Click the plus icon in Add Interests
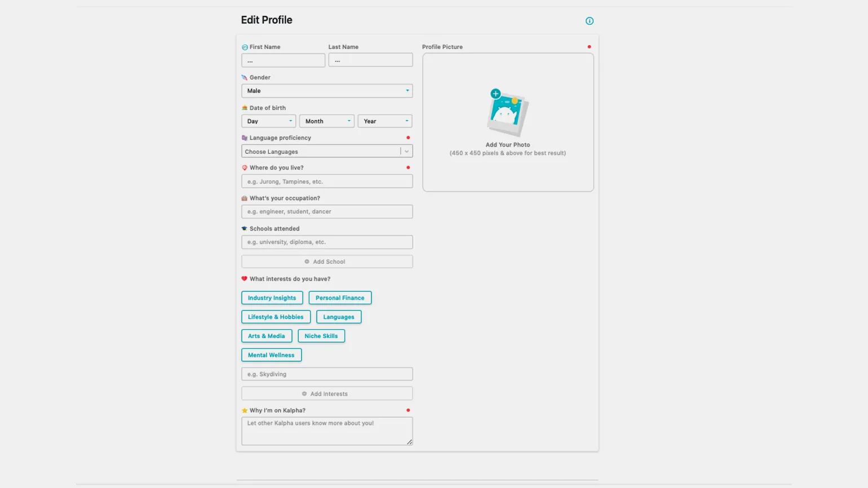 [x=304, y=394]
